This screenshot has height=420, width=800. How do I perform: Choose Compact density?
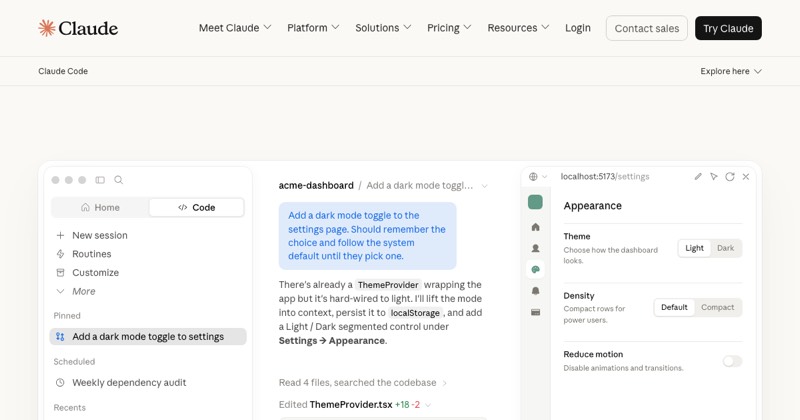click(x=717, y=307)
